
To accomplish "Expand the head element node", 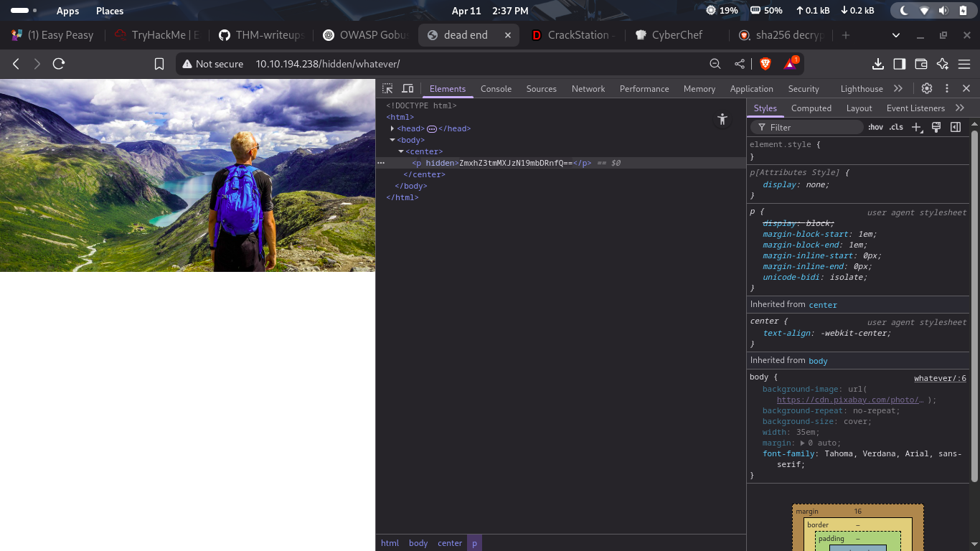I will pos(392,128).
